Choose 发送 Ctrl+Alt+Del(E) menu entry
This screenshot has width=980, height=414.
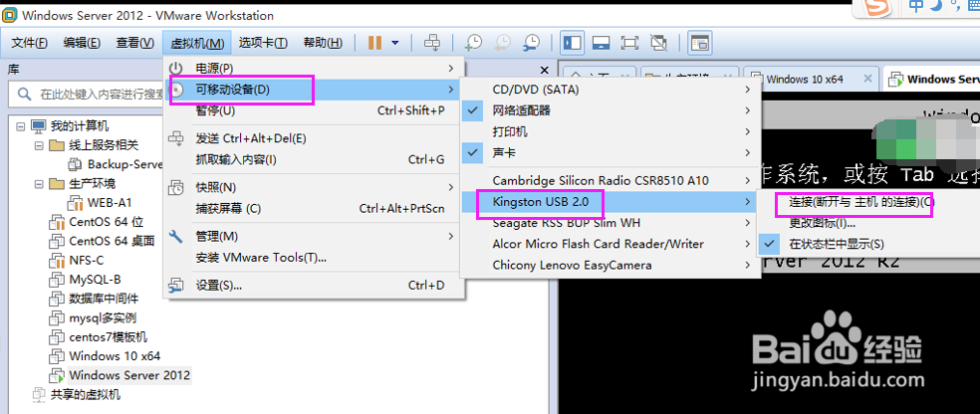(314, 138)
